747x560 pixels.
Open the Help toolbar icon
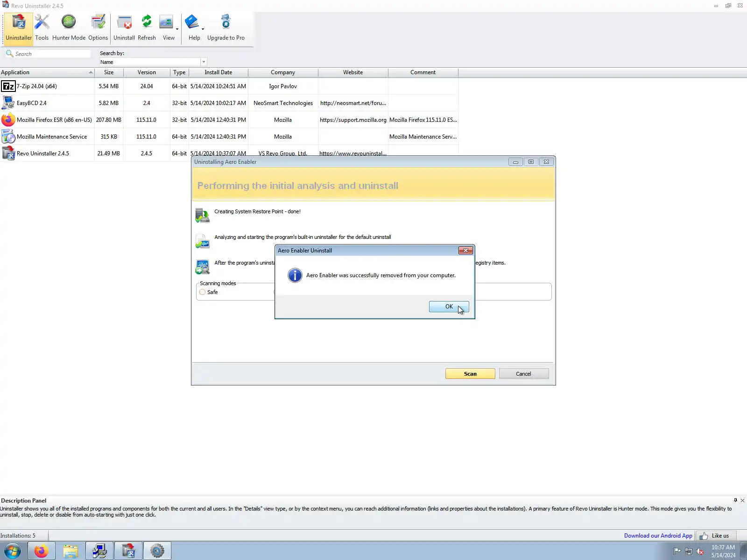click(x=193, y=28)
